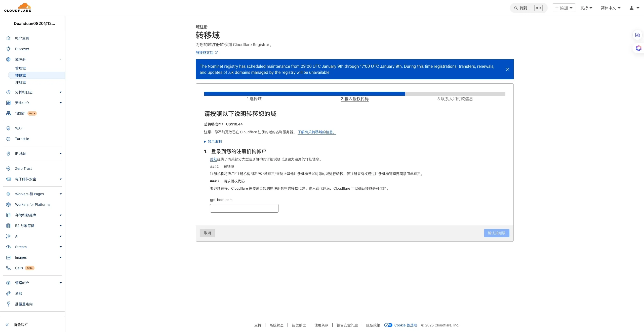The width and height of the screenshot is (644, 332).
Task: Toggle the Cookie 首选项 switch icon
Action: (x=388, y=325)
